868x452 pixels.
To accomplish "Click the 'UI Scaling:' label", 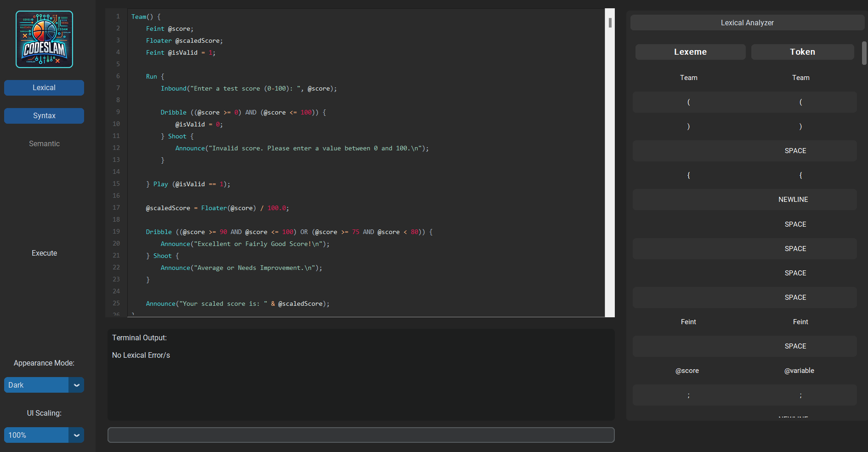I will click(44, 413).
